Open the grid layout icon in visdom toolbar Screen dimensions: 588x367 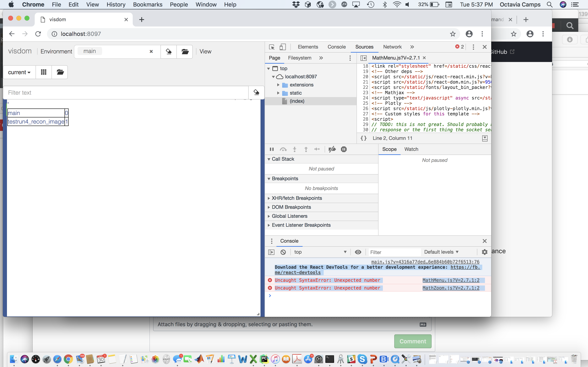[43, 72]
